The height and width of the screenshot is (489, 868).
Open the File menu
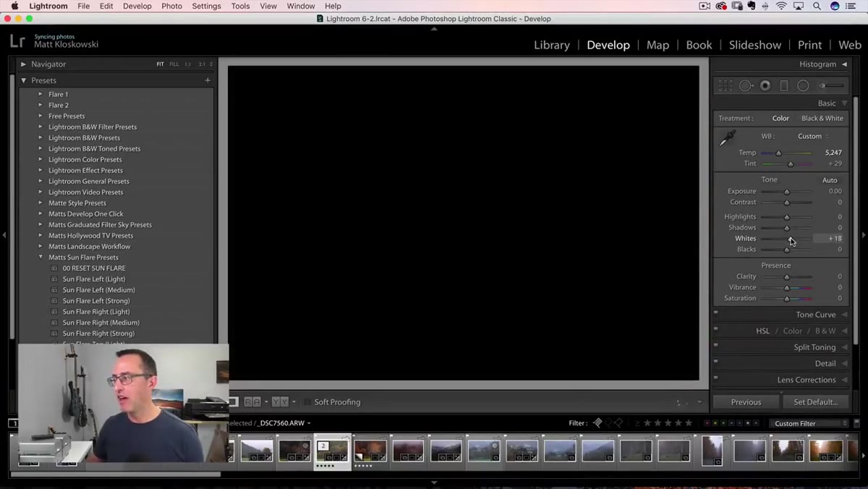point(84,6)
